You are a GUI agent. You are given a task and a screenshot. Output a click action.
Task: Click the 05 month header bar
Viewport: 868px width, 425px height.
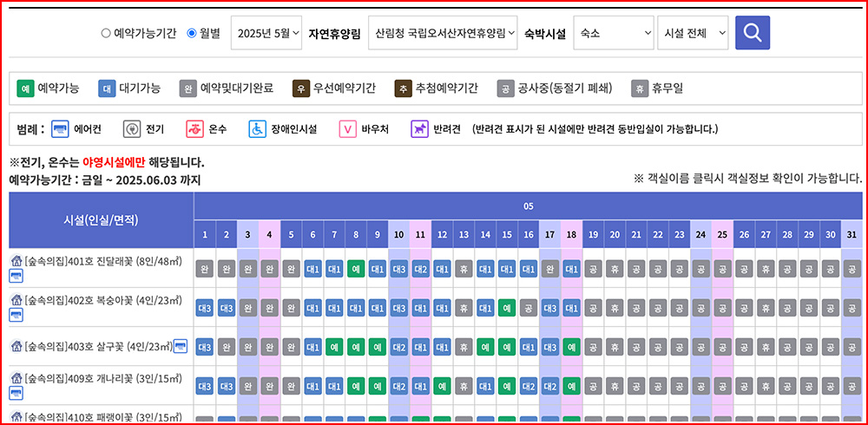[x=528, y=206]
